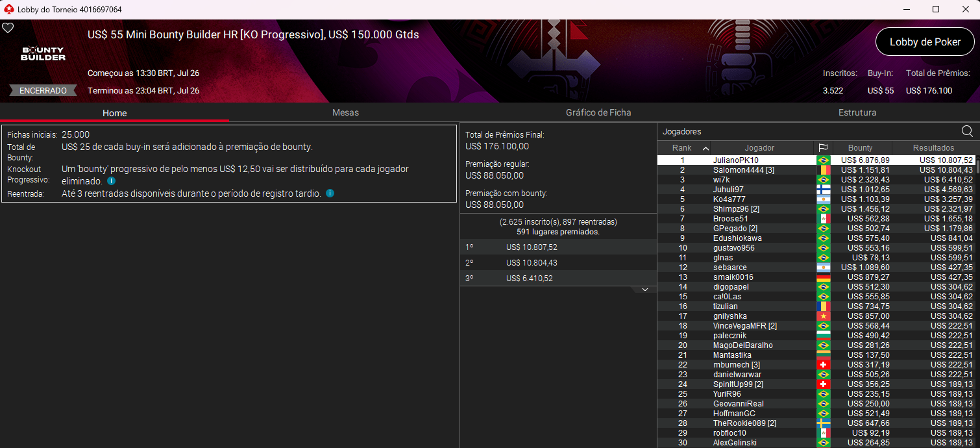
Task: Open the Gráfico de Ficha tab
Action: click(598, 112)
